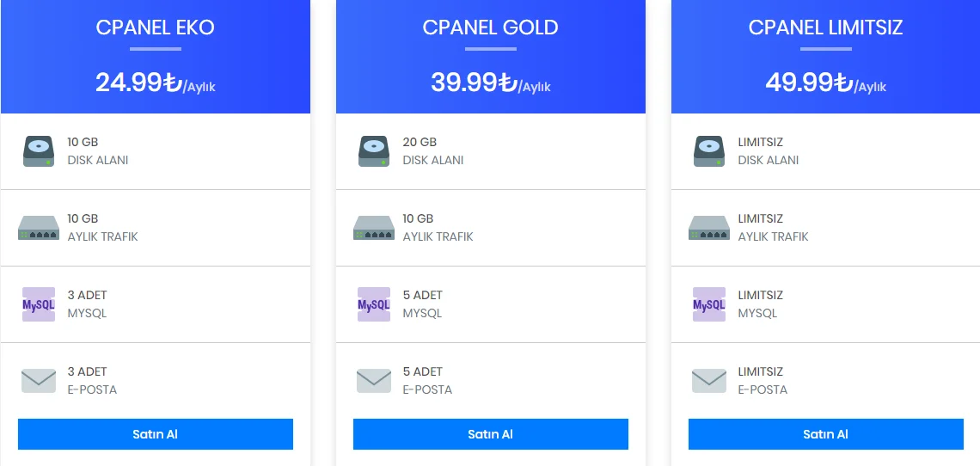Viewport: 980px width, 466px height.
Task: Click 10 GB AYLIK TRAFIK in the GOLD plan
Action: pyautogui.click(x=438, y=228)
